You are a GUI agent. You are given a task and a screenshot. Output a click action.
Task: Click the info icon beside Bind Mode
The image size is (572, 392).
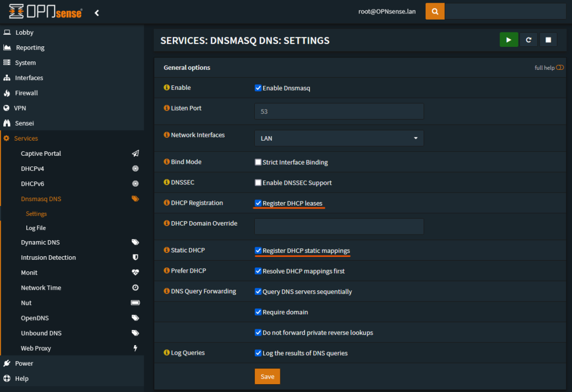[166, 161]
